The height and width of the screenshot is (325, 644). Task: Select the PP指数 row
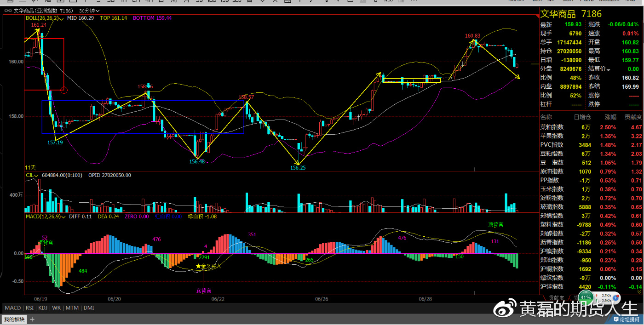click(x=591, y=180)
